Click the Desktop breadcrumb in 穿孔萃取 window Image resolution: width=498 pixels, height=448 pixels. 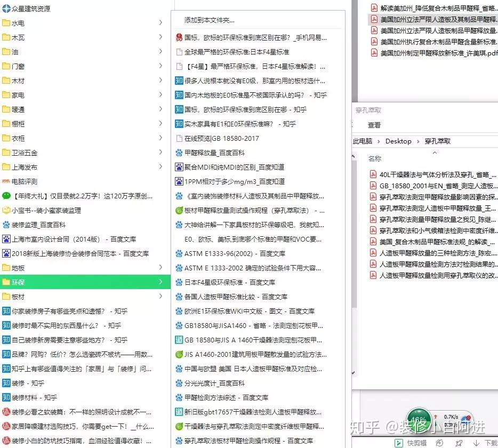click(x=399, y=141)
